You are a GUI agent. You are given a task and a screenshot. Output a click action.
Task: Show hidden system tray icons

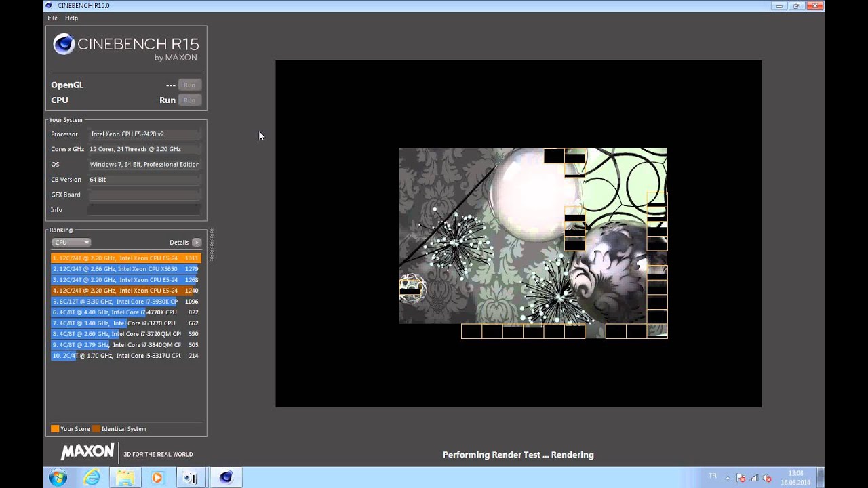[x=728, y=478]
